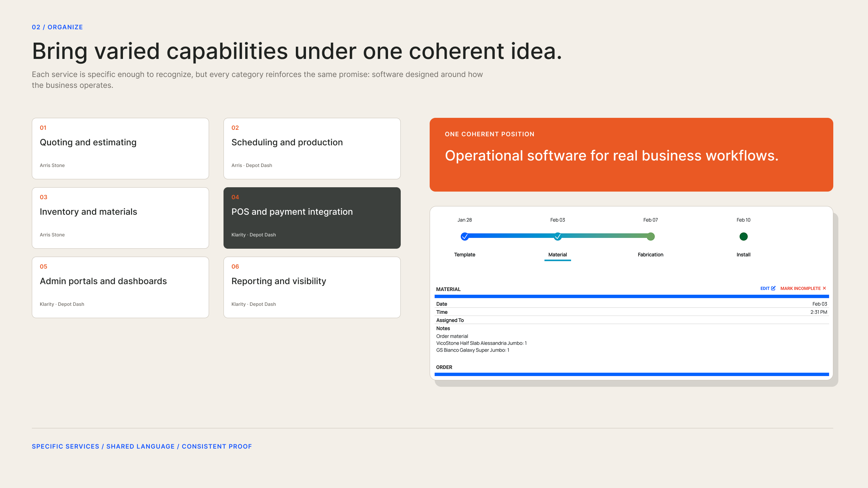This screenshot has height=488, width=868.
Task: Select the Fabrication stage label
Action: [651, 254]
